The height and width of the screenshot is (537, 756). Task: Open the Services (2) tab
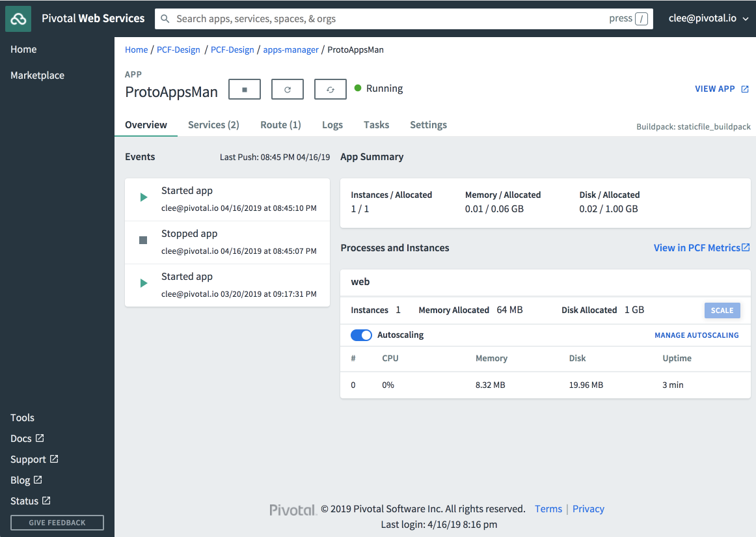pos(213,125)
